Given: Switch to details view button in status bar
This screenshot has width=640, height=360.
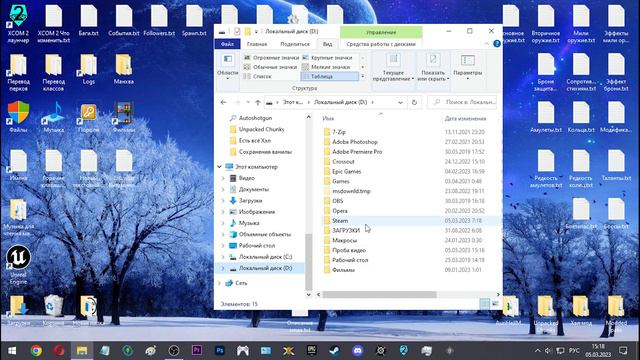Looking at the screenshot, I should click(484, 304).
